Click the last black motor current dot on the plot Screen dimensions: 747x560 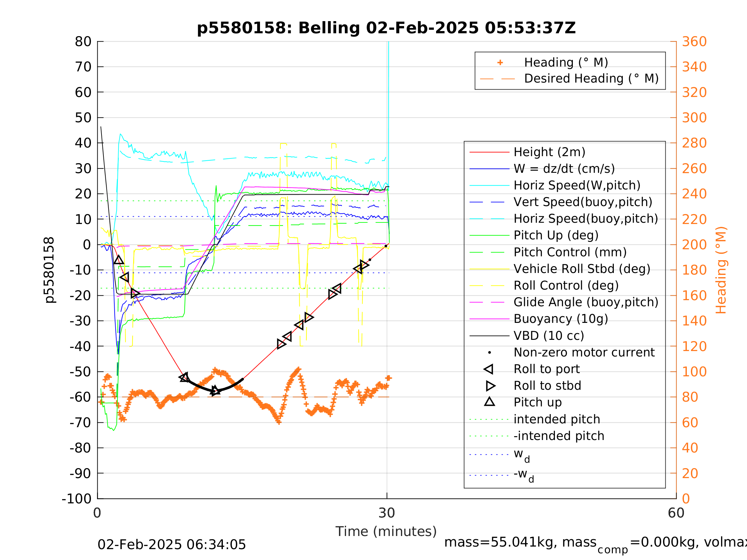(x=386, y=246)
